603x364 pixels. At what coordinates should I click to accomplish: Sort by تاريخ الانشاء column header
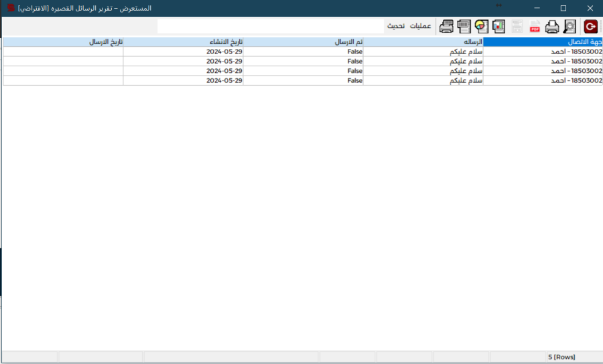click(183, 42)
